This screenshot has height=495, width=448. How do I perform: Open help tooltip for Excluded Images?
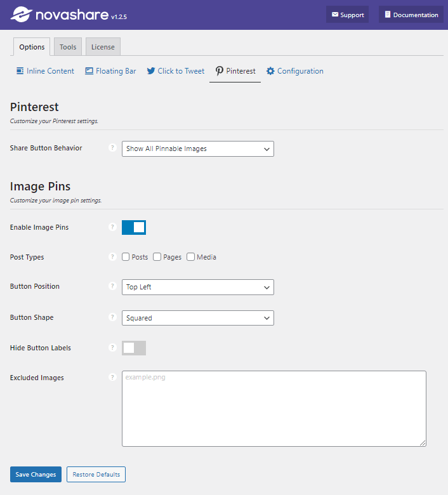tap(112, 377)
